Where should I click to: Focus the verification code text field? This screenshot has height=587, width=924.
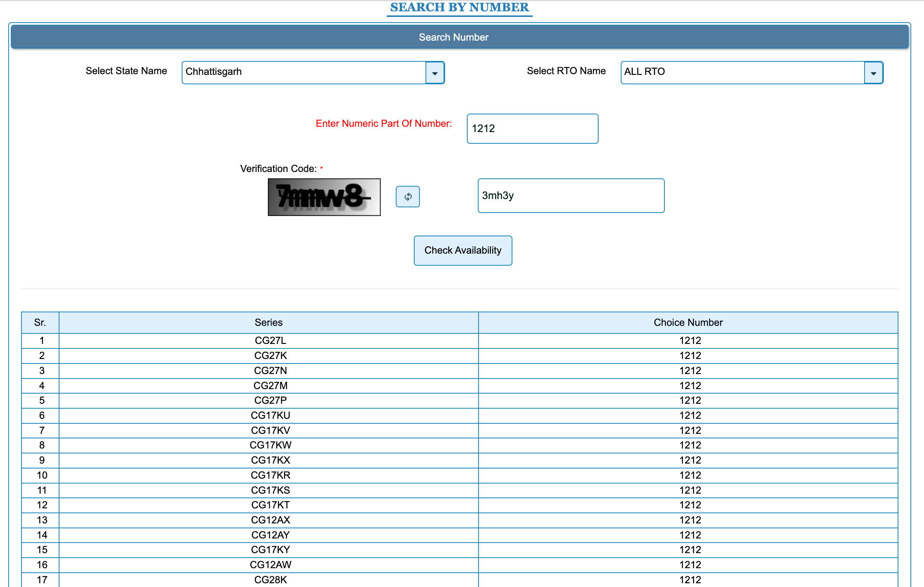click(571, 196)
